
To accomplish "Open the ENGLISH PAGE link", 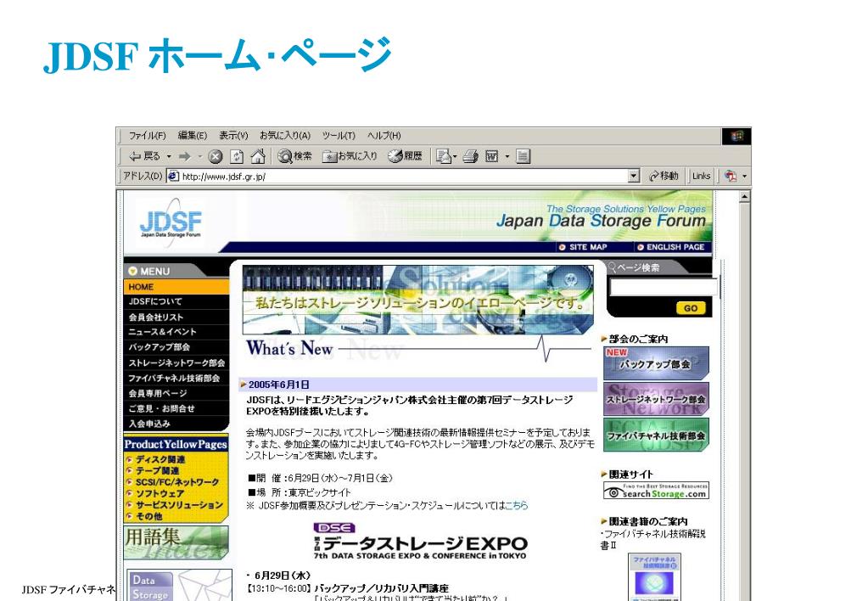I will (671, 248).
